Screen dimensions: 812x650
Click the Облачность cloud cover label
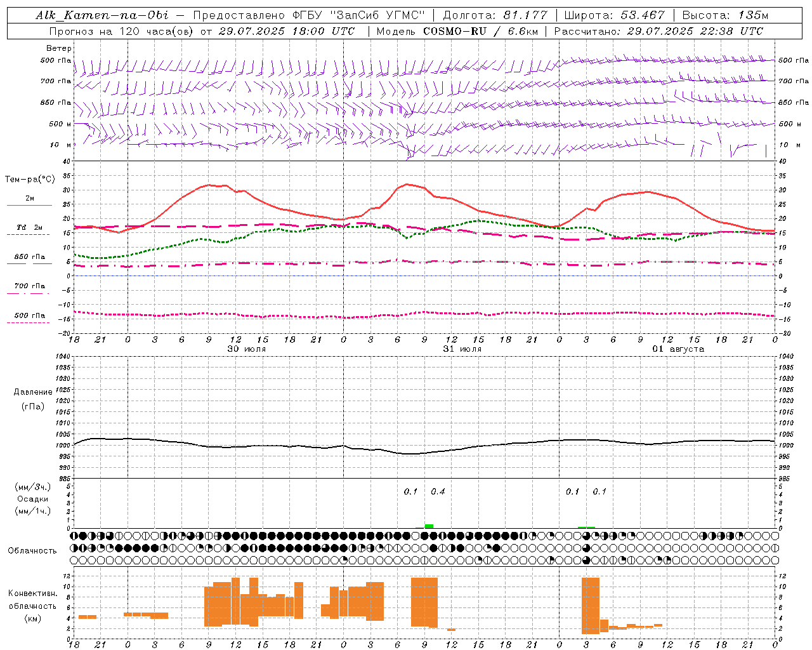(32, 550)
